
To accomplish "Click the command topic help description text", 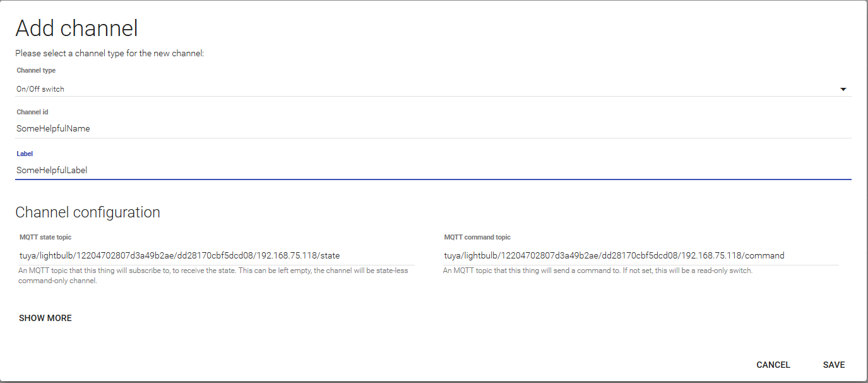I will click(x=598, y=271).
